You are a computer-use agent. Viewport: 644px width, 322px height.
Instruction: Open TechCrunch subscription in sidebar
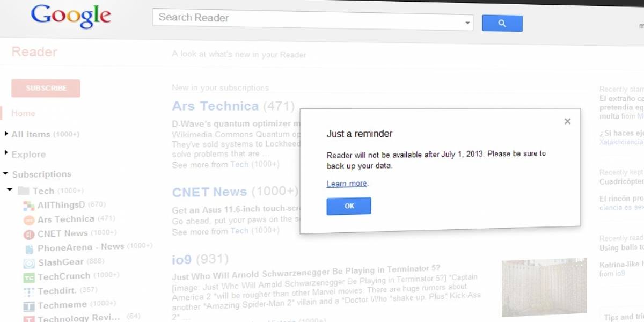click(64, 276)
